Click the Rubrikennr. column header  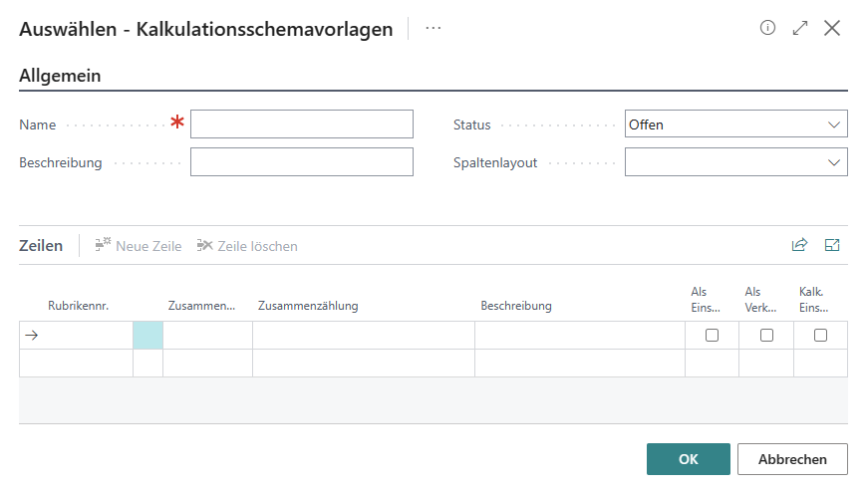(x=78, y=306)
